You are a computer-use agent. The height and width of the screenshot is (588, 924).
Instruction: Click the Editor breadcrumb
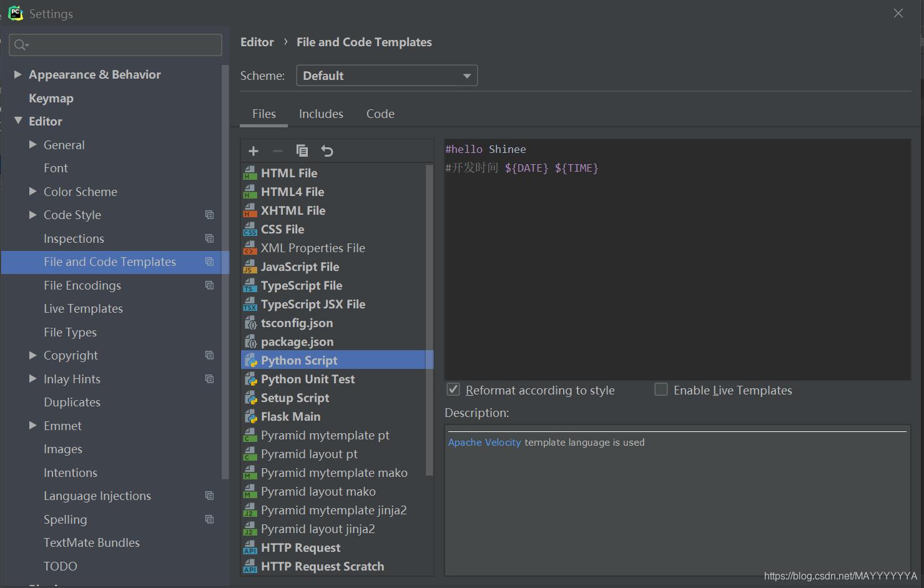257,42
